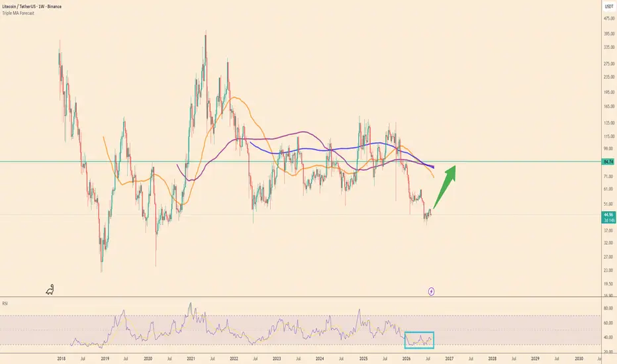Click the 37.00 price axis label
The width and height of the screenshot is (617, 364).
609,230
